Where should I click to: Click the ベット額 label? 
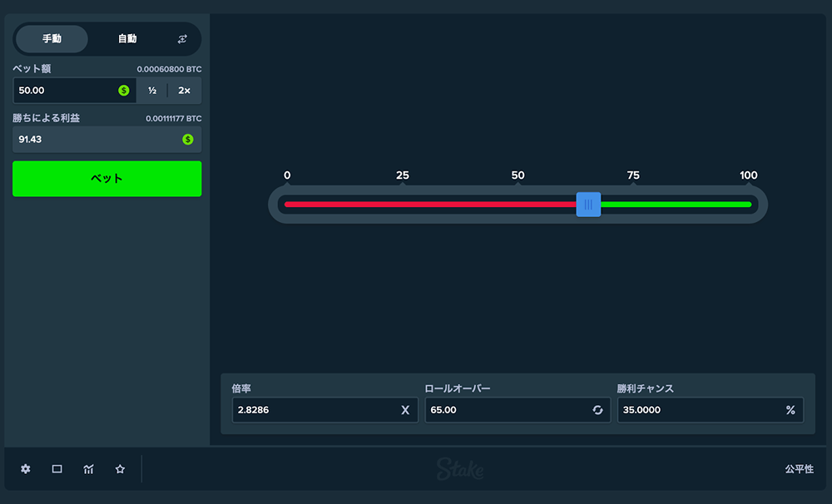[32, 68]
